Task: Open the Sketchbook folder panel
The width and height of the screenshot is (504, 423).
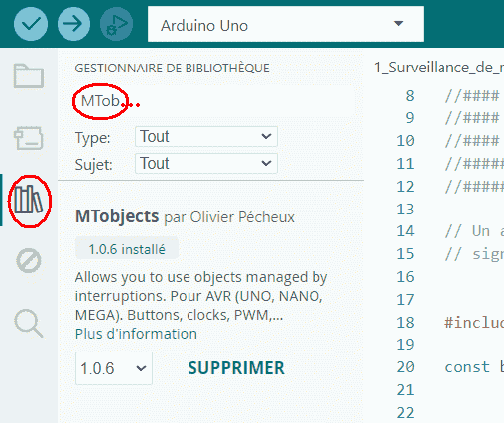Action: (29, 76)
